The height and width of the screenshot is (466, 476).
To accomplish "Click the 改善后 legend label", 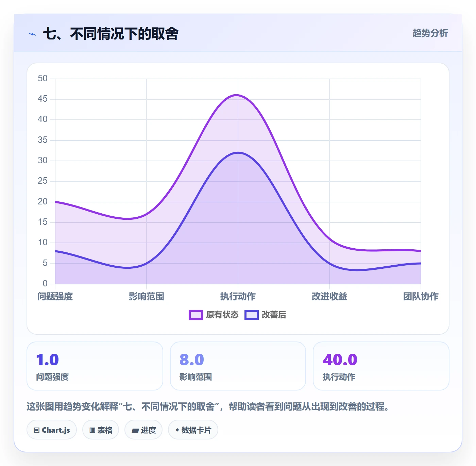I will point(274,315).
